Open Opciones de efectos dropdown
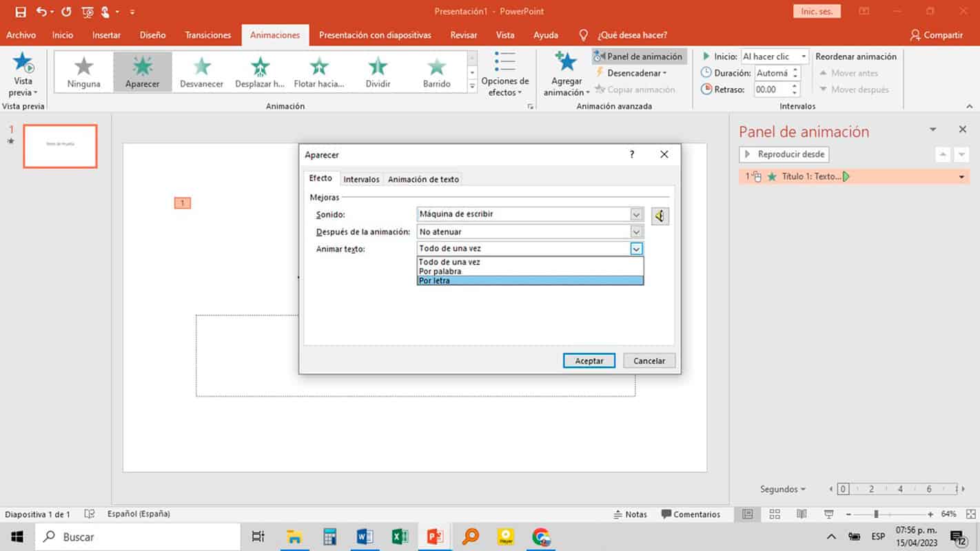Screen dimensions: 980x551 (x=505, y=74)
